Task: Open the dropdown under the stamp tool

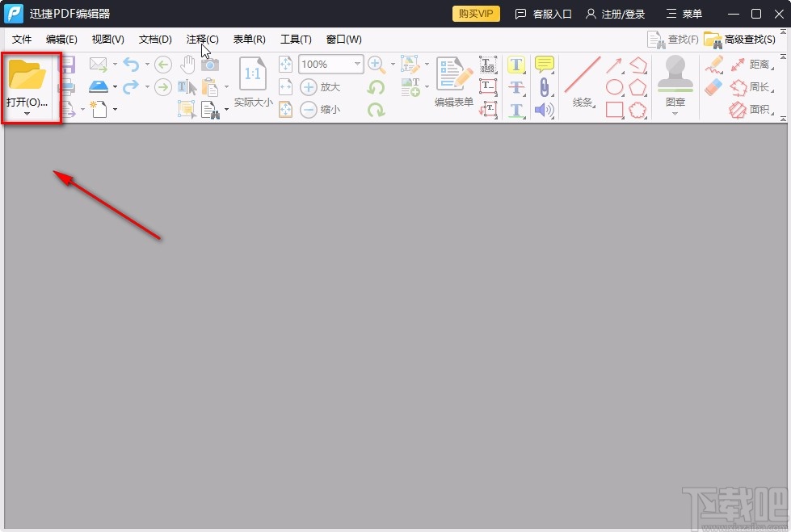Action: [x=675, y=113]
